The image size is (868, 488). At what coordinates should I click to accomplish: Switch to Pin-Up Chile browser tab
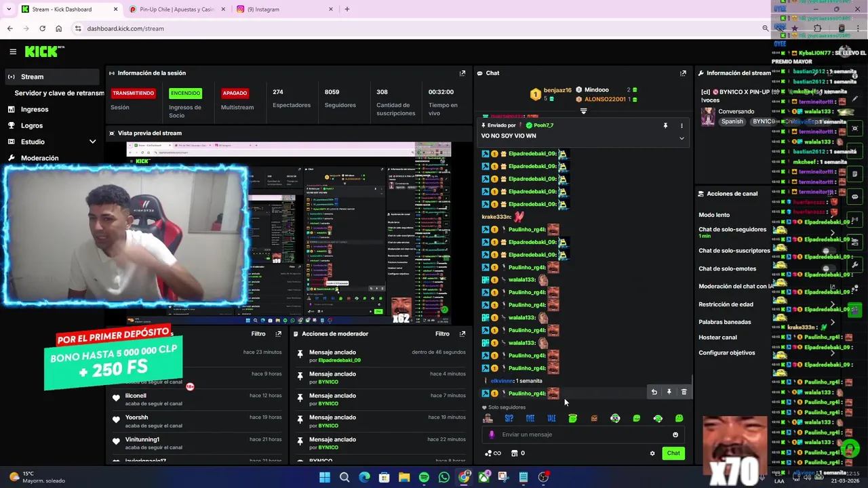[176, 9]
